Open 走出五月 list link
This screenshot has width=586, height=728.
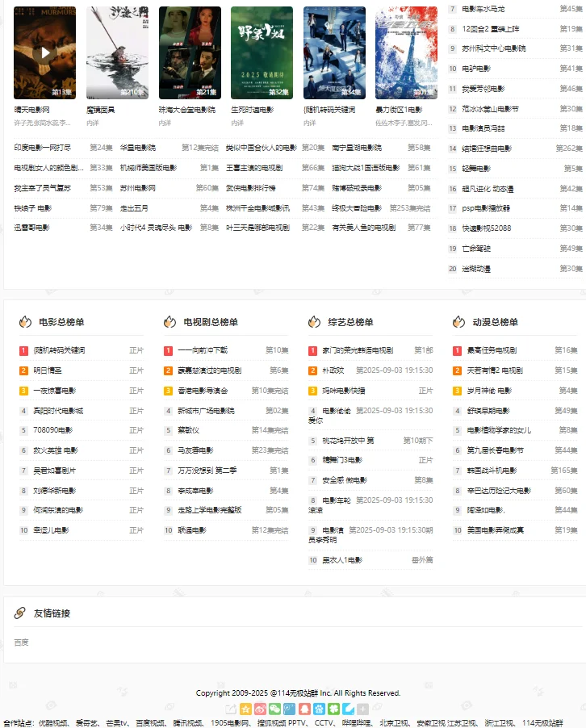pos(134,208)
